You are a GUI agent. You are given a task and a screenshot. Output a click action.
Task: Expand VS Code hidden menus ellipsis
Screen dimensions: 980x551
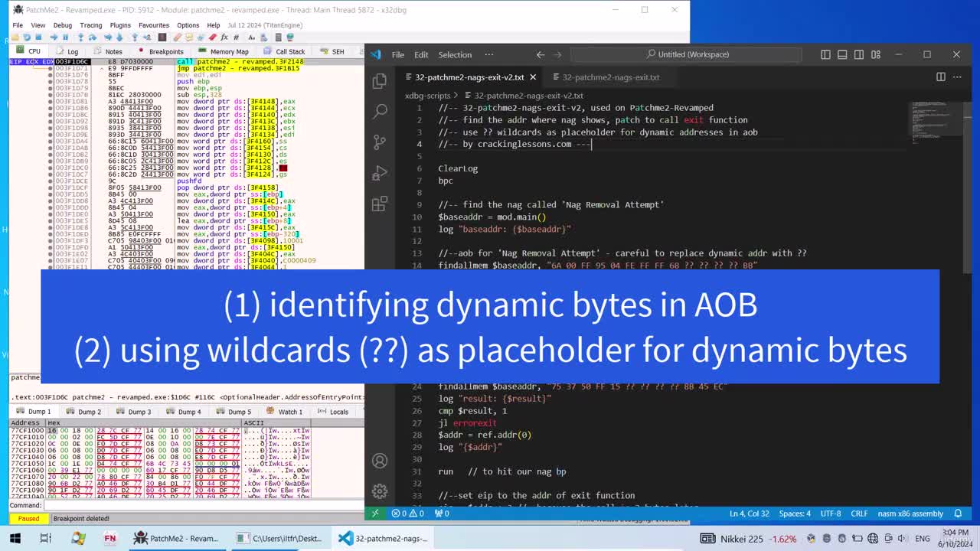[x=488, y=54]
